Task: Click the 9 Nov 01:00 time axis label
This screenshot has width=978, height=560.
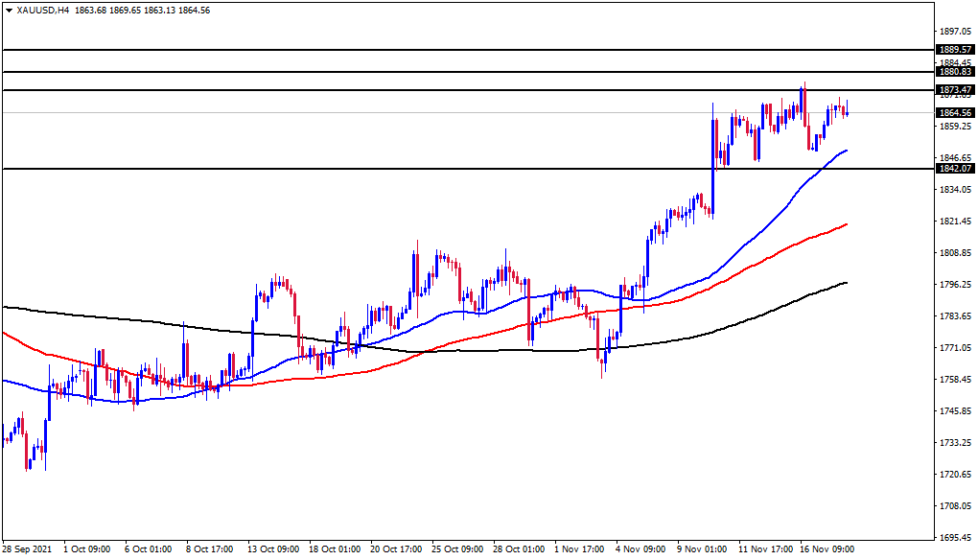Action: pos(702,549)
